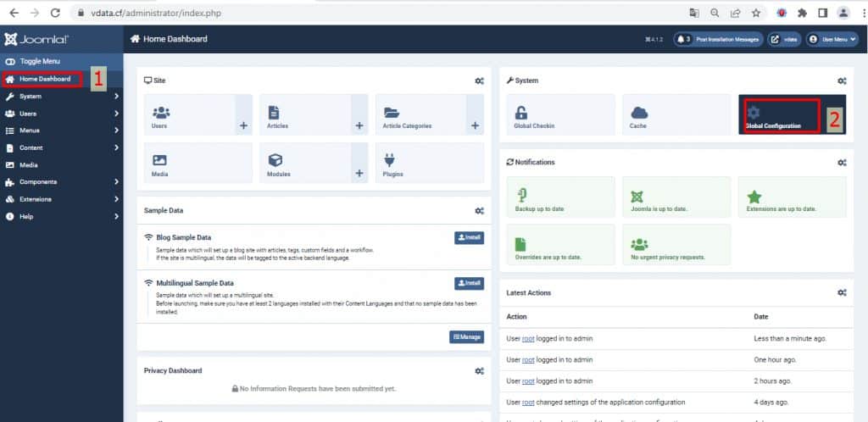Click root link in '4 days ago' row
The width and height of the screenshot is (868, 422).
tap(528, 403)
